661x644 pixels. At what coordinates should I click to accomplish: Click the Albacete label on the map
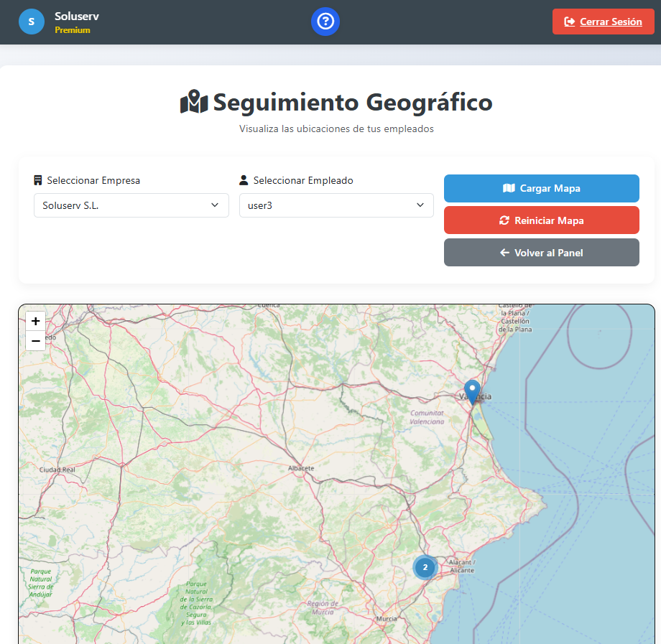pos(301,468)
